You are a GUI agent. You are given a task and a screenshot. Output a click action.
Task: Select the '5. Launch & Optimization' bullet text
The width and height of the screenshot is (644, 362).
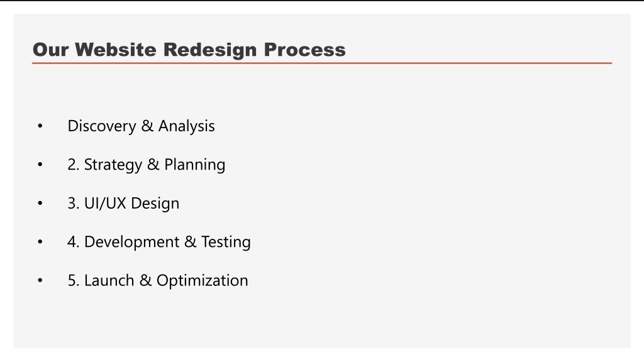158,280
